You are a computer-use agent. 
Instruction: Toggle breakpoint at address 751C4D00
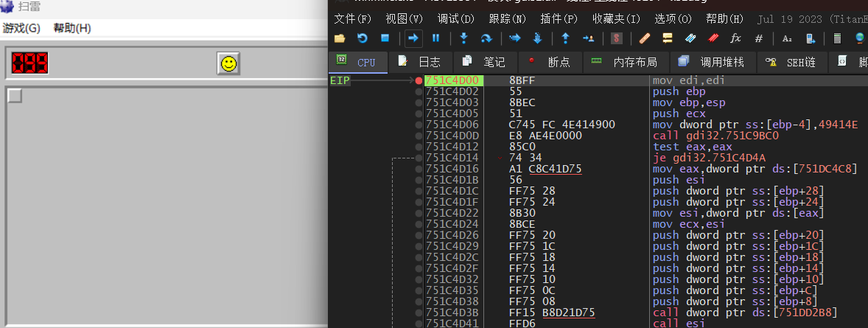point(419,80)
